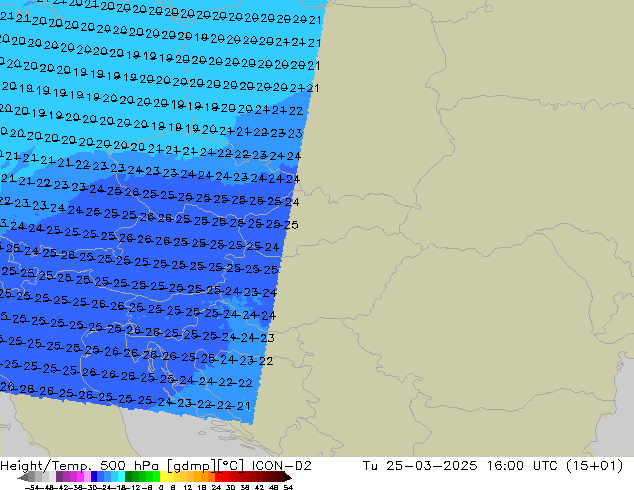The width and height of the screenshot is (634, 490).
Task: Click the '[°C]' unit label
Action: pyautogui.click(x=230, y=466)
